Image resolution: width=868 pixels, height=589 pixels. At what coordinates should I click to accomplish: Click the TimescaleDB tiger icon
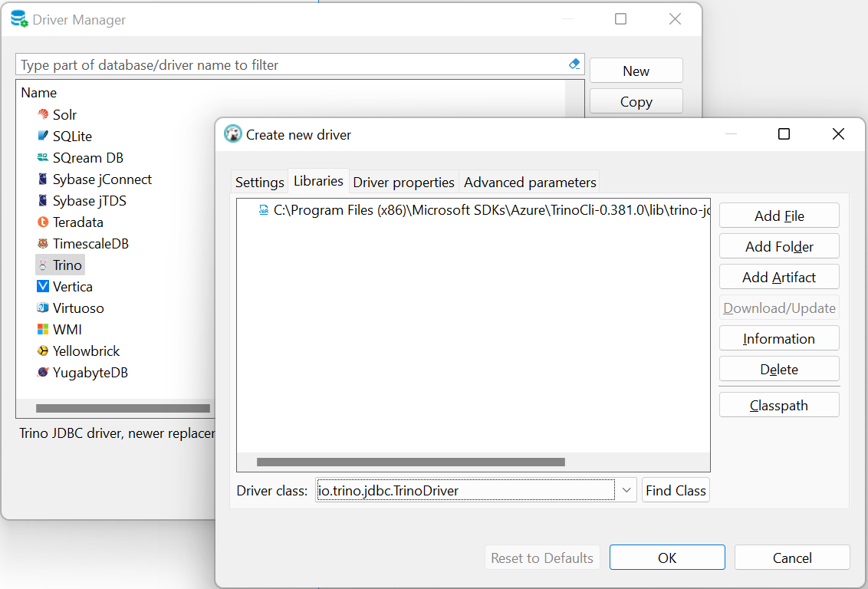point(43,244)
